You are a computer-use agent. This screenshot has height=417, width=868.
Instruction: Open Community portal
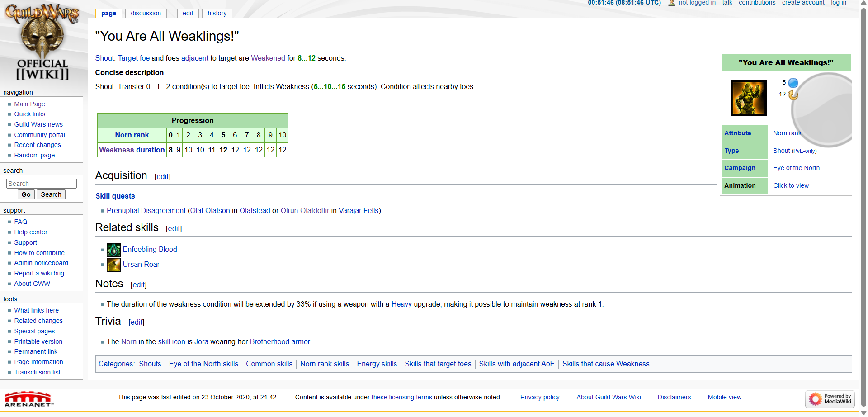39,135
